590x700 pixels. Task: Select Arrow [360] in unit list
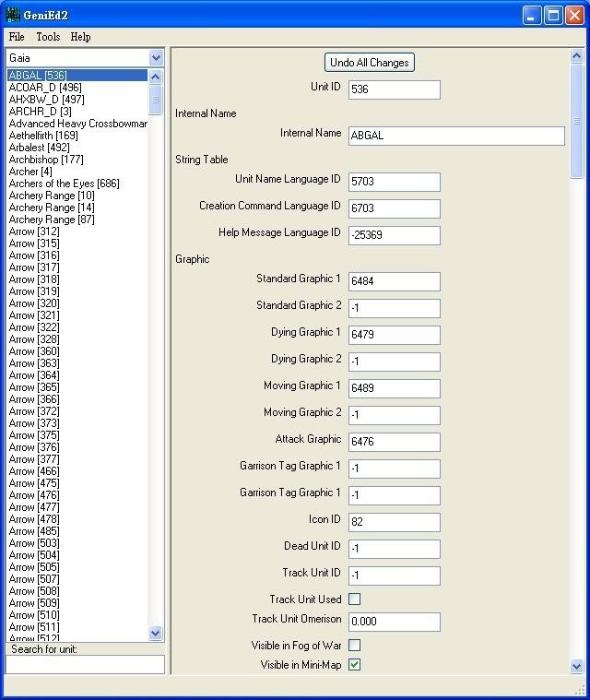coord(77,350)
